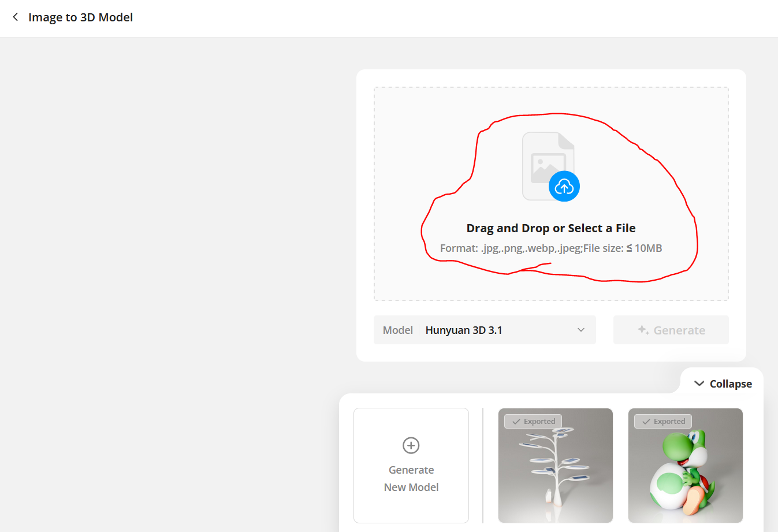Click the Exported badge on tree model

(x=533, y=422)
